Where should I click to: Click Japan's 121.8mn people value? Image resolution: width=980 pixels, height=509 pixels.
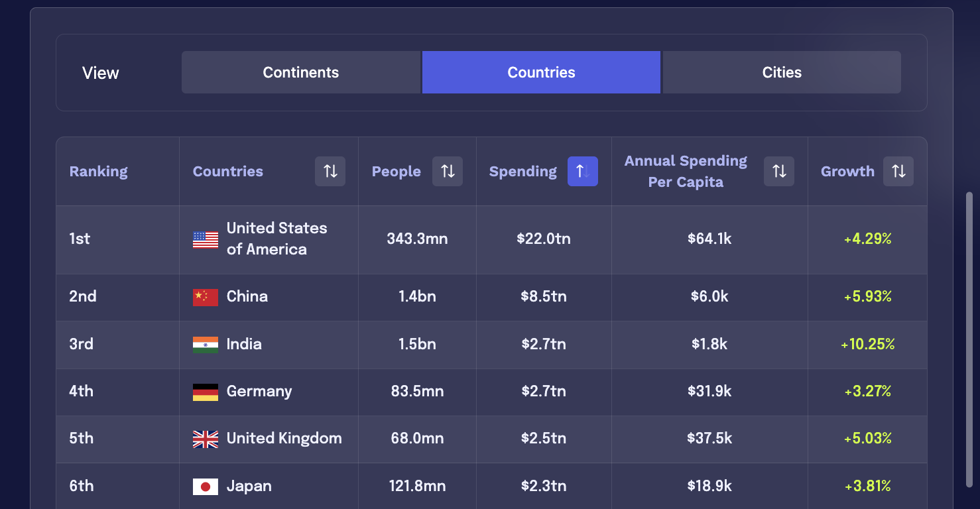417,486
